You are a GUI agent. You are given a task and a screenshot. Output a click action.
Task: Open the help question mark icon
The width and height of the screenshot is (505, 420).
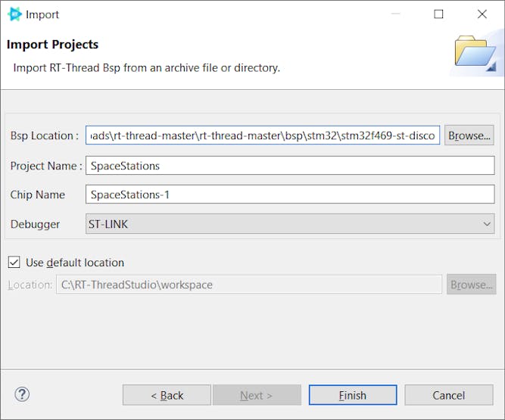click(22, 394)
